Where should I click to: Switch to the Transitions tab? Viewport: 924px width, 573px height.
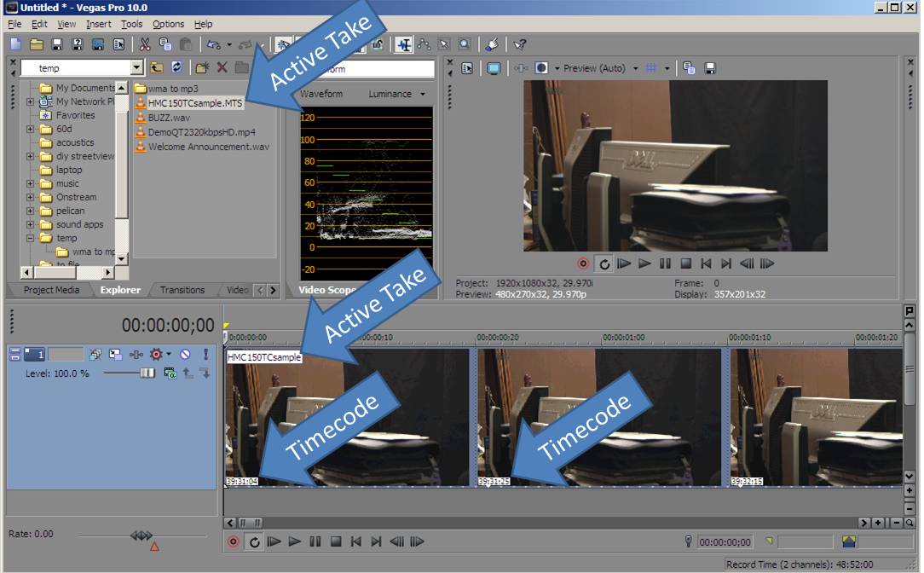pos(182,290)
